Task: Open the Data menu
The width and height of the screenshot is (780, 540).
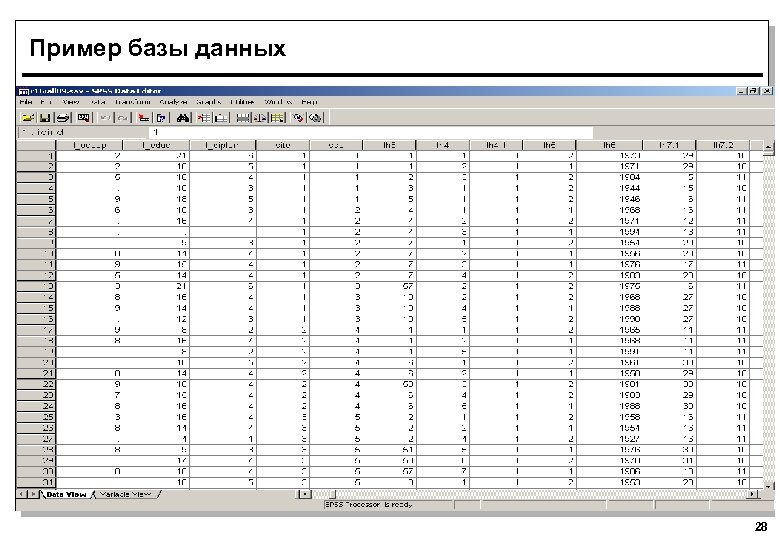Action: tap(98, 102)
